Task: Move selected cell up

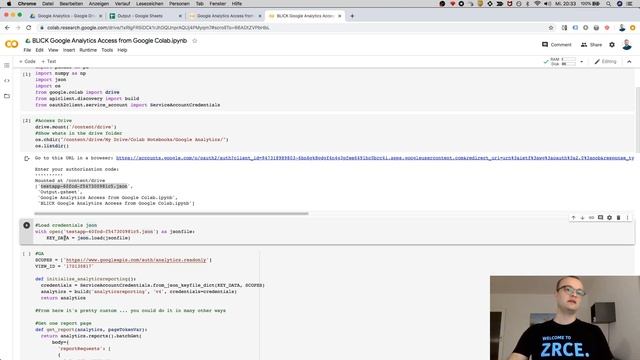Action: click(x=573, y=218)
